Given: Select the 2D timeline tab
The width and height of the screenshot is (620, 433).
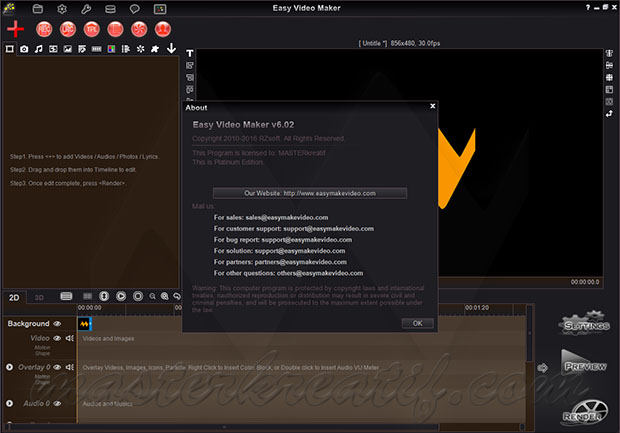Looking at the screenshot, I should click(14, 297).
